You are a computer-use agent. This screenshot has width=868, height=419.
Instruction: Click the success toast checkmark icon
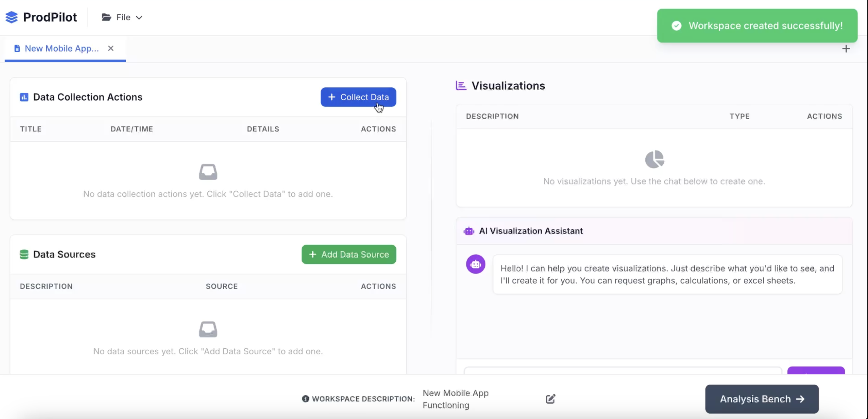tap(676, 26)
